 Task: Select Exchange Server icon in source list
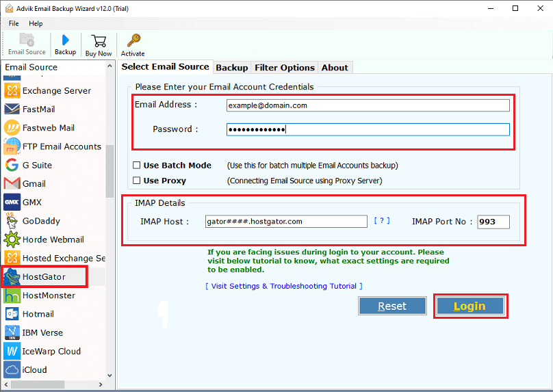[12, 90]
